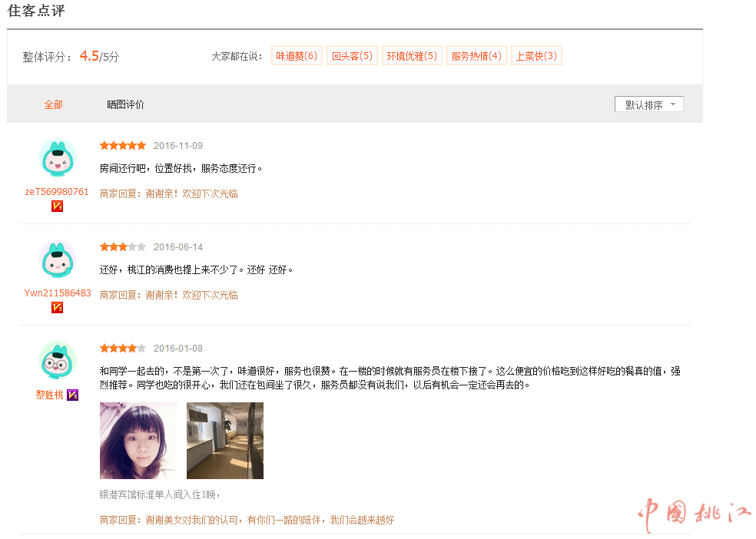Click the date 2016-01-08

coord(178,349)
